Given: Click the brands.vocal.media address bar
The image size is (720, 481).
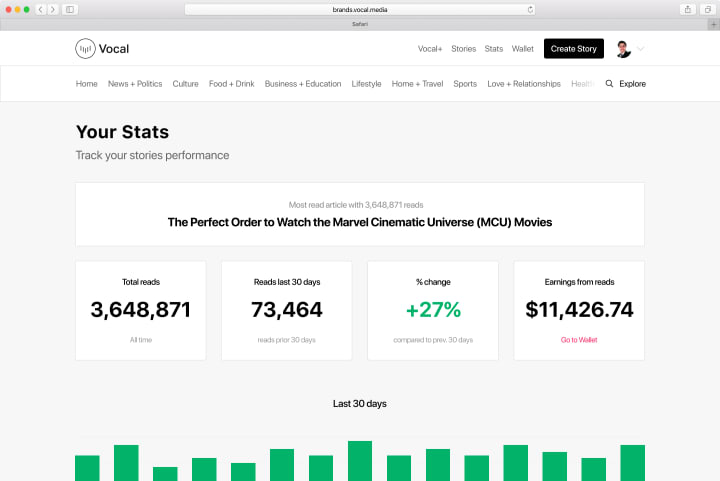Looking at the screenshot, I should [360, 9].
